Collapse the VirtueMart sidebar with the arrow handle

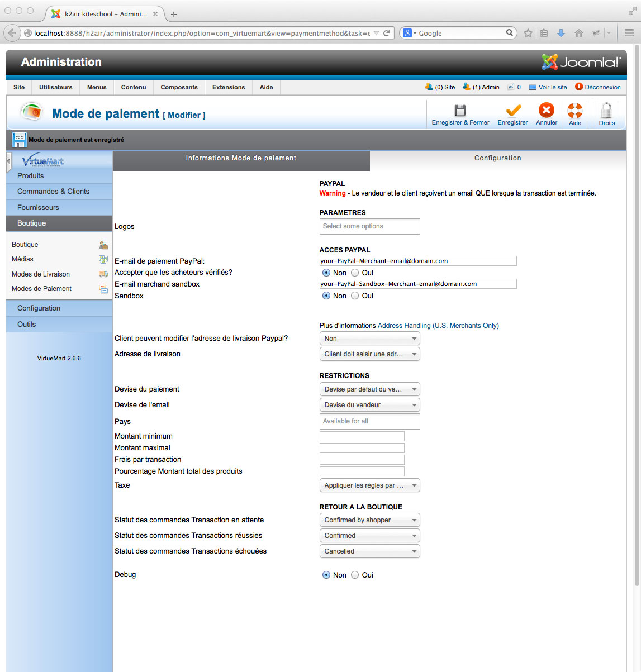(8, 161)
